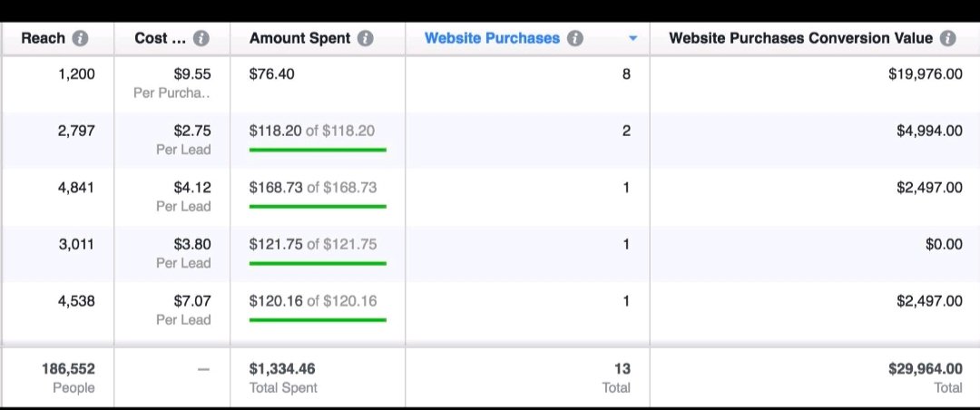Sort by the truncated Cost column header

click(160, 38)
